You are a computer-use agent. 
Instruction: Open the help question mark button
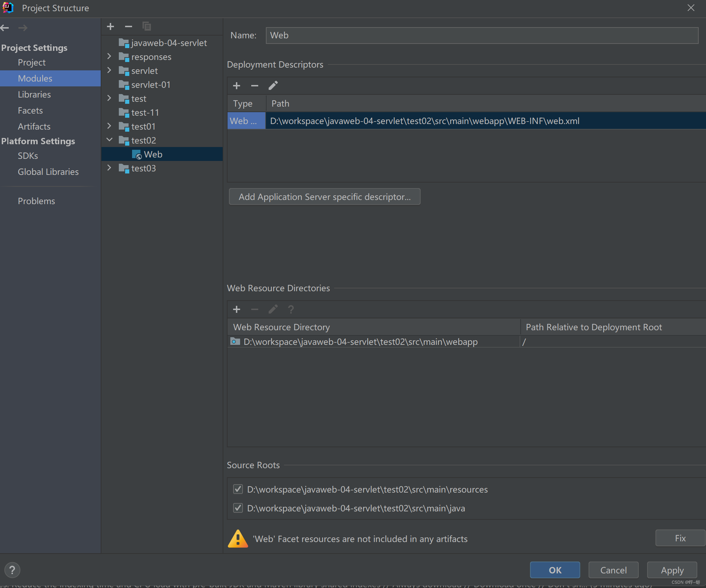[12, 570]
